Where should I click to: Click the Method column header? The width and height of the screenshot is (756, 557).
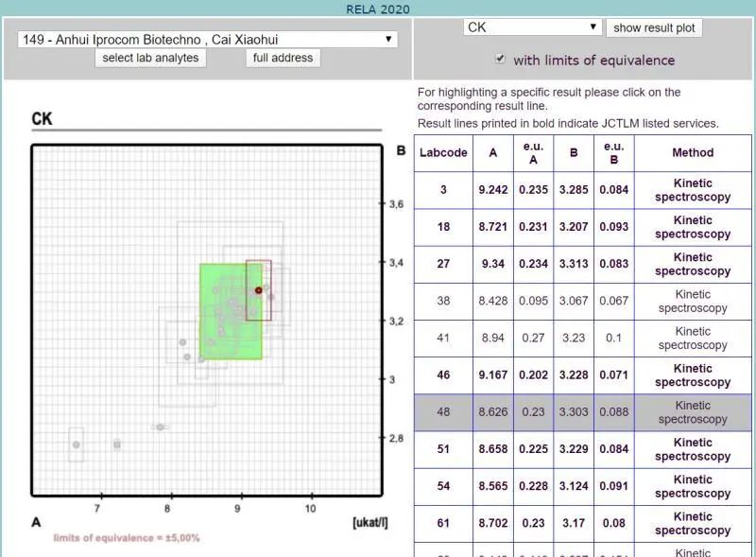(693, 152)
